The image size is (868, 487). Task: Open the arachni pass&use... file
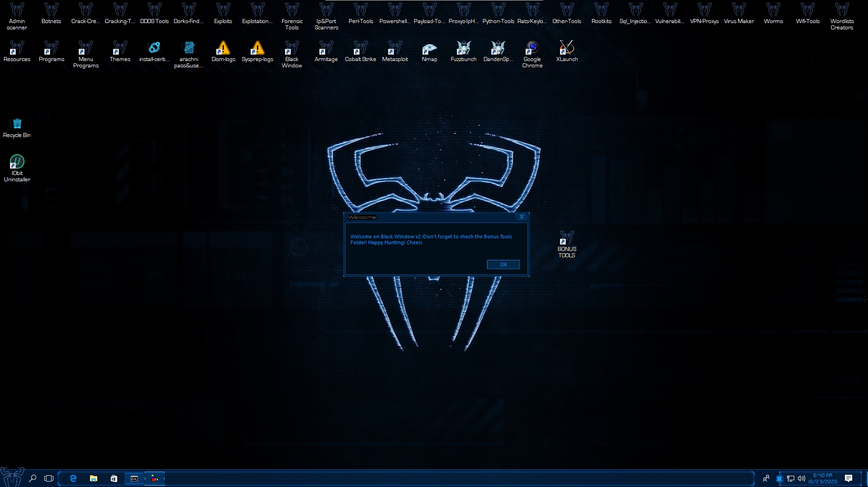pos(189,55)
